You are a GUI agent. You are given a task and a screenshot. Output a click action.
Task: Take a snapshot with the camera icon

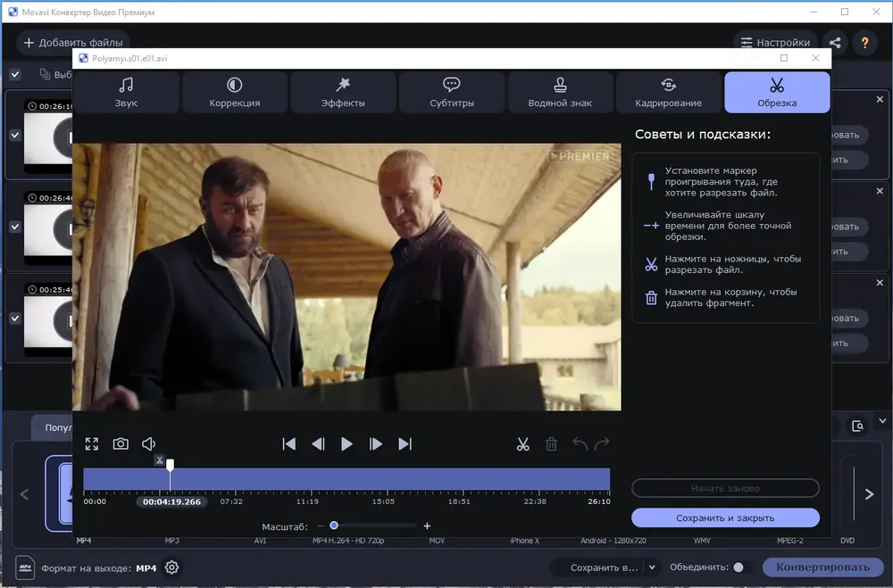(121, 444)
